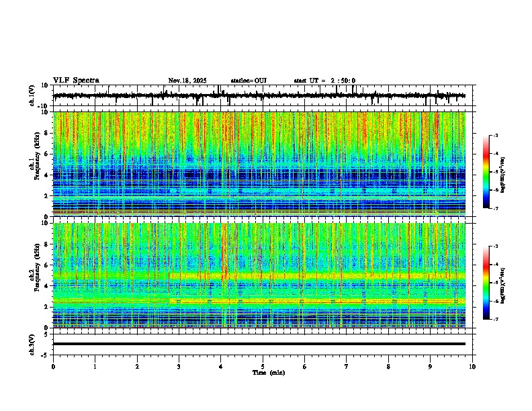Click the time axis tick label "1"
The width and height of the screenshot is (532, 411).
click(95, 367)
